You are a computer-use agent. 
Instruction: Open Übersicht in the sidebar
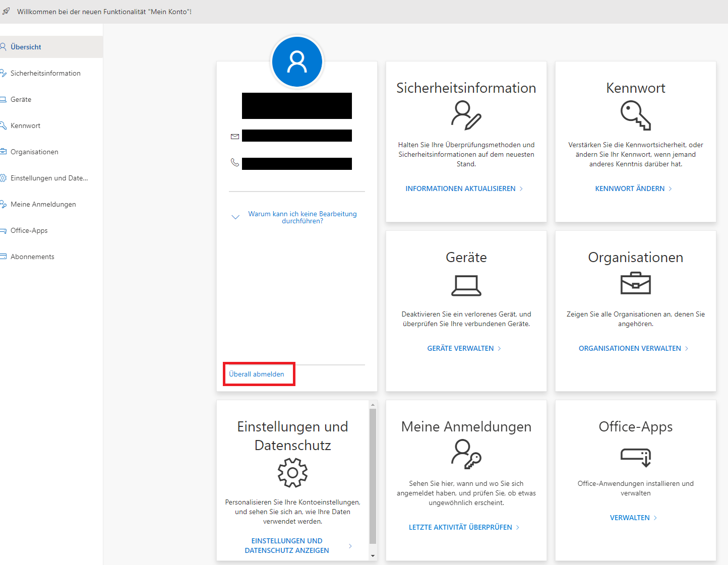51,47
